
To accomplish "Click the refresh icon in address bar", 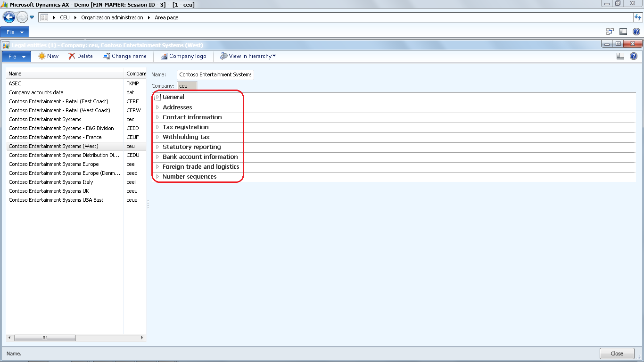I will [x=638, y=17].
